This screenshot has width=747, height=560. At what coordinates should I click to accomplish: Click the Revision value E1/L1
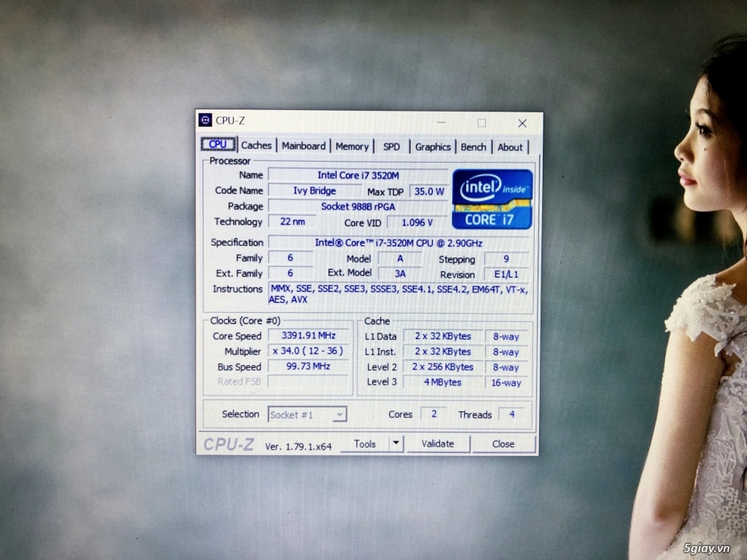pos(506,274)
